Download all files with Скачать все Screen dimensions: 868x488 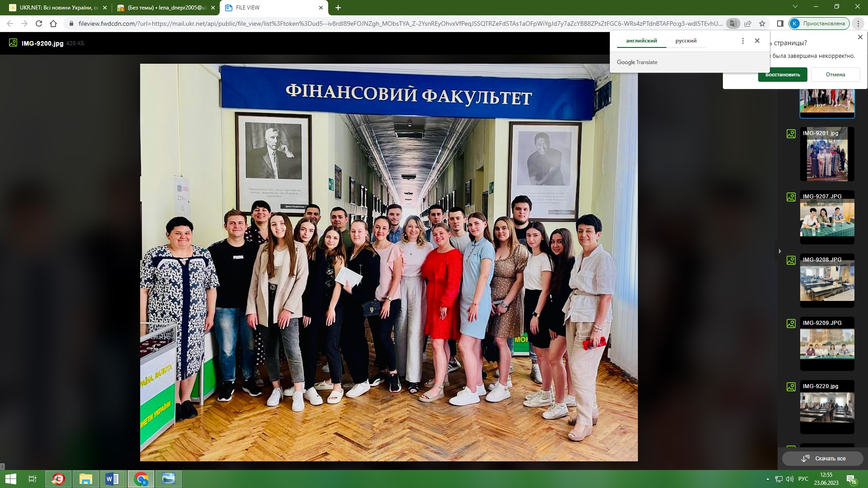click(823, 458)
